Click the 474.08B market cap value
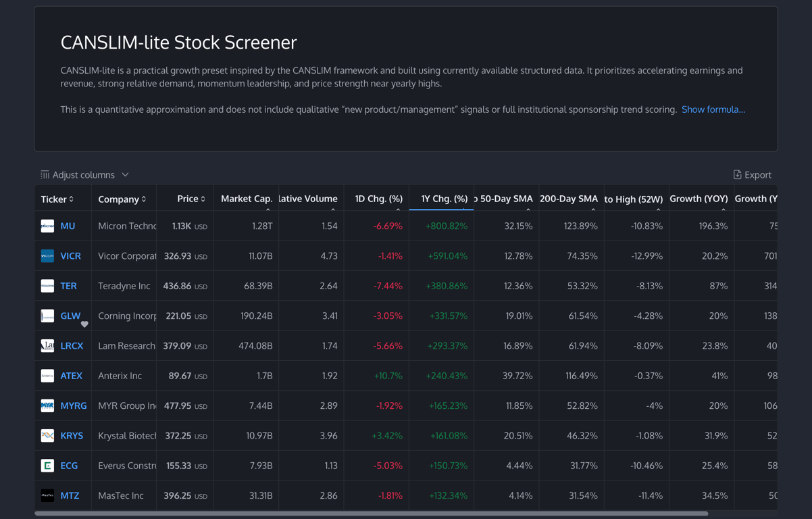Image resolution: width=812 pixels, height=519 pixels. [x=255, y=346]
